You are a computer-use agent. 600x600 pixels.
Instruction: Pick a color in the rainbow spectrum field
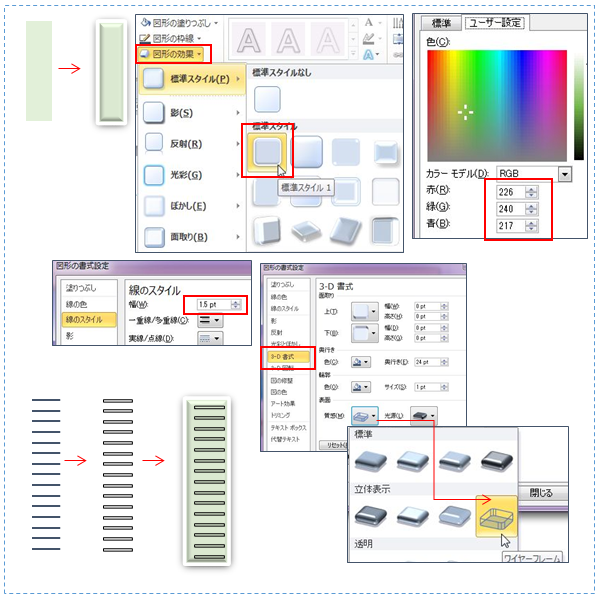pos(497,105)
